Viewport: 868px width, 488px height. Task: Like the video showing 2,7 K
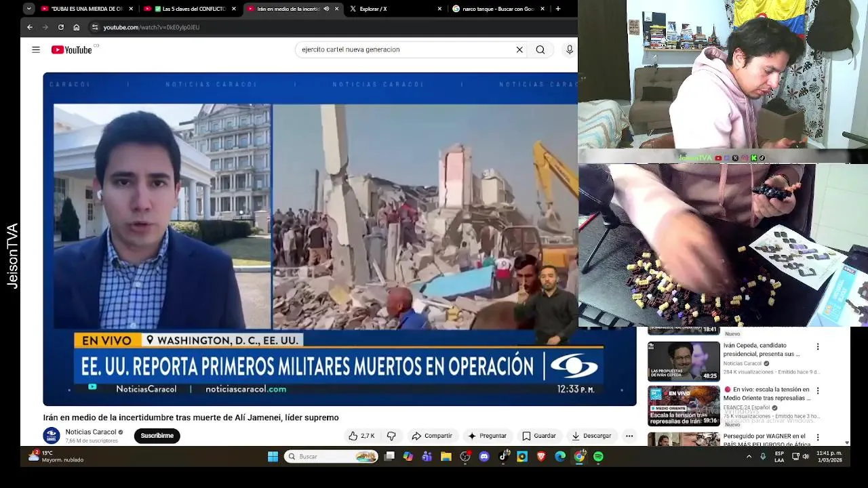click(x=361, y=436)
